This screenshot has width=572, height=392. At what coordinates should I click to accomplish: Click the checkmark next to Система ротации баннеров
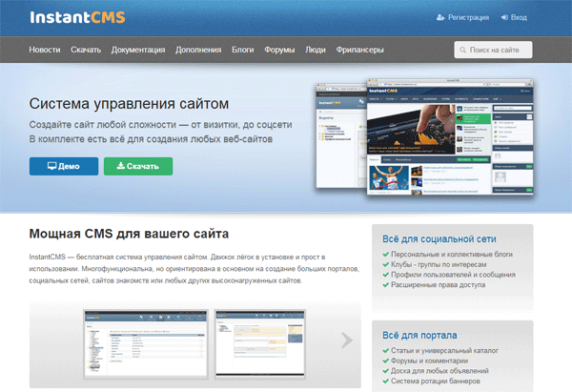click(385, 382)
